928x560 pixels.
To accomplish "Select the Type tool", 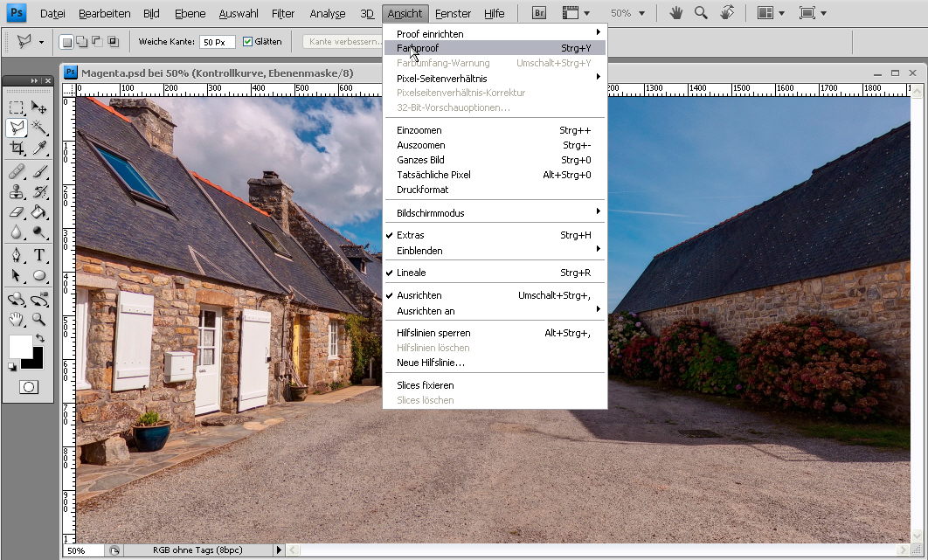I will coord(39,255).
